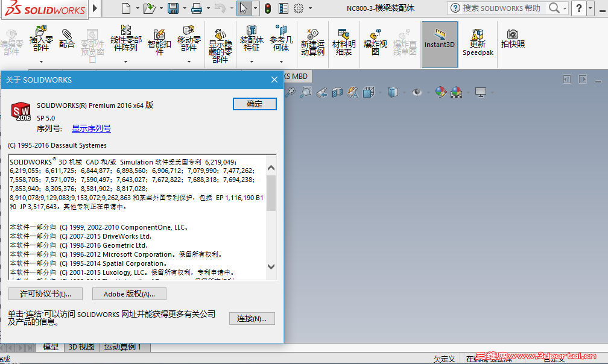The image size is (608, 364).
Task: Save the document with the floppy icon
Action: point(173,8)
